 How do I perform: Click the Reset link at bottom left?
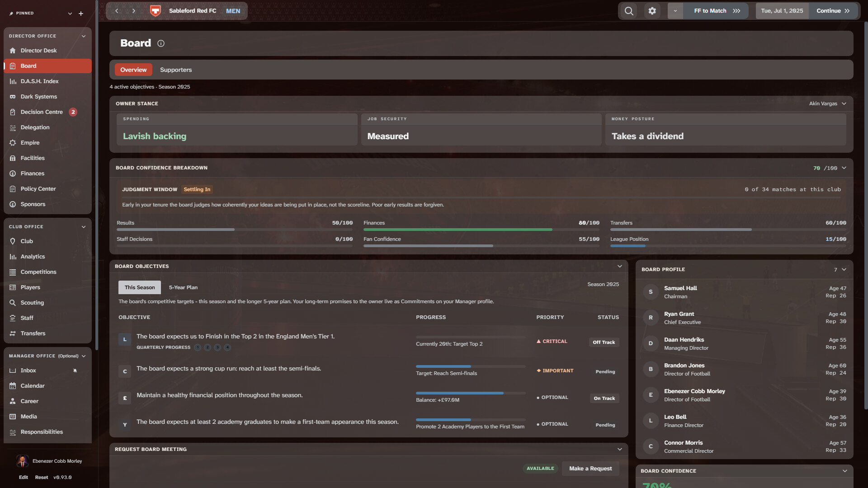42,477
